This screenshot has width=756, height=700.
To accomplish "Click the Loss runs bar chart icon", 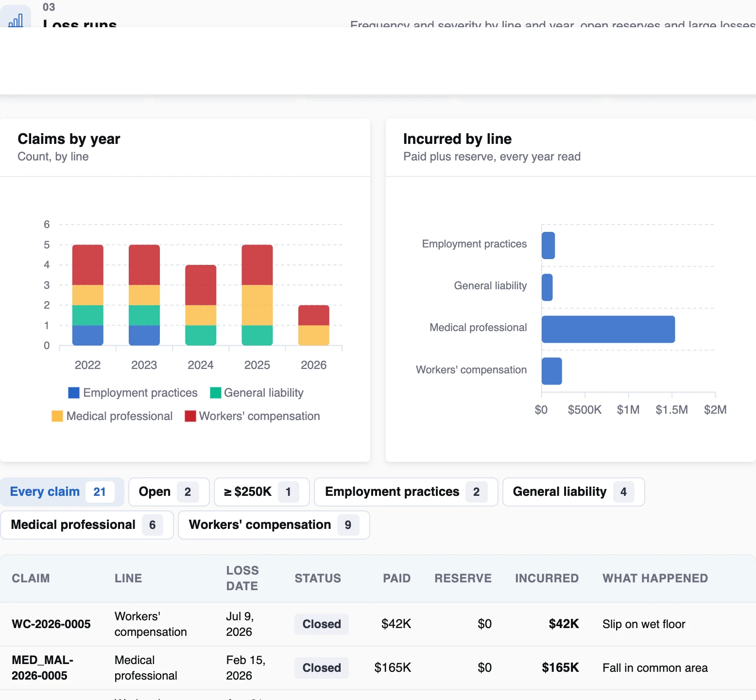I will tap(16, 20).
